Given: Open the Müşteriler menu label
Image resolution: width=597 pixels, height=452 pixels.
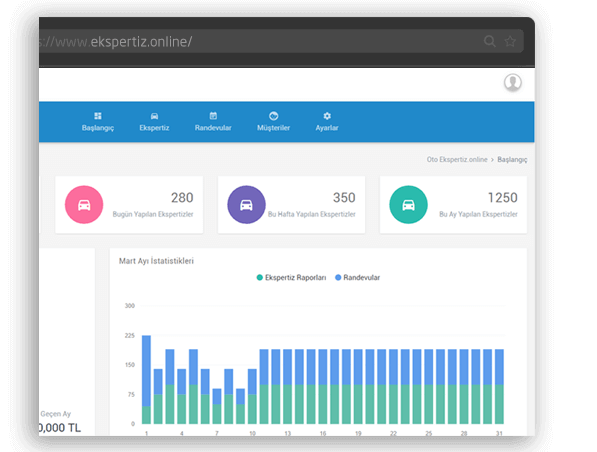Looking at the screenshot, I should coord(273,128).
